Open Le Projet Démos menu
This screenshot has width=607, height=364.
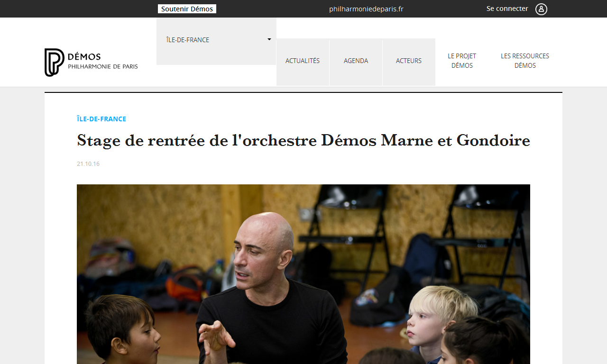coord(462,61)
